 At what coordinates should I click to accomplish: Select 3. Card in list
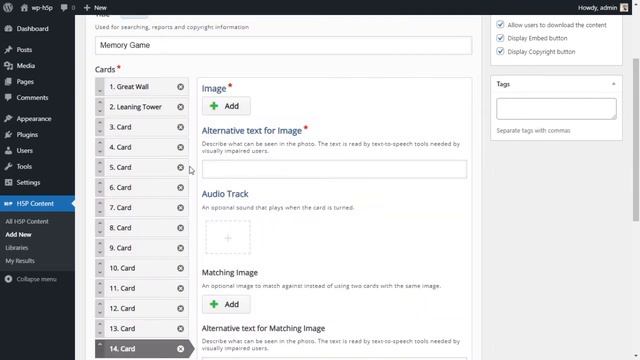(x=141, y=127)
